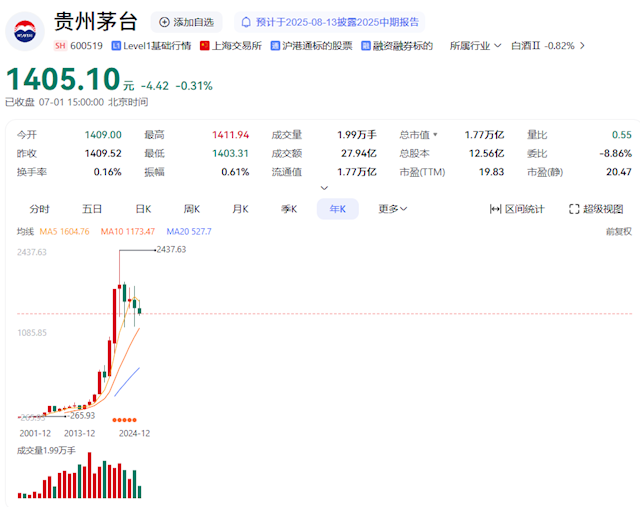Viewport: 640px width, 508px height.
Task: Select the 周K chart tab
Action: click(192, 209)
